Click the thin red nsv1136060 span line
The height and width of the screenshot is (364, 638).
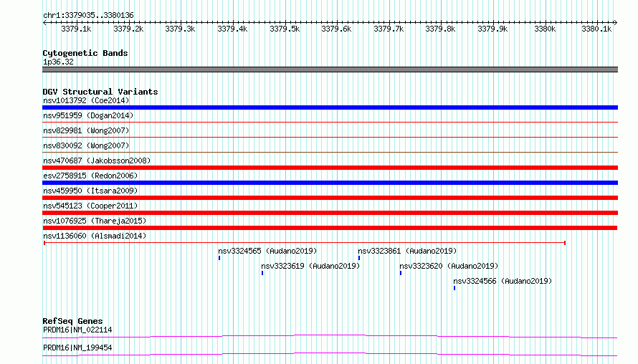[305, 243]
